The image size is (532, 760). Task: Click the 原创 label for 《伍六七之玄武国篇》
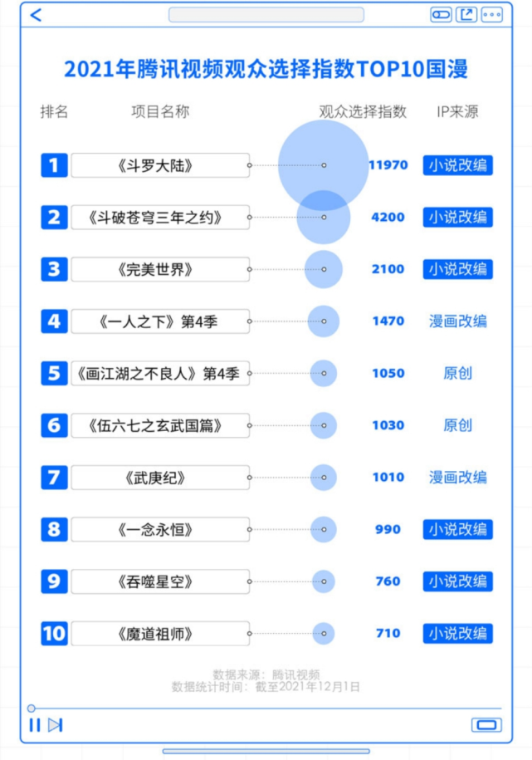click(457, 425)
